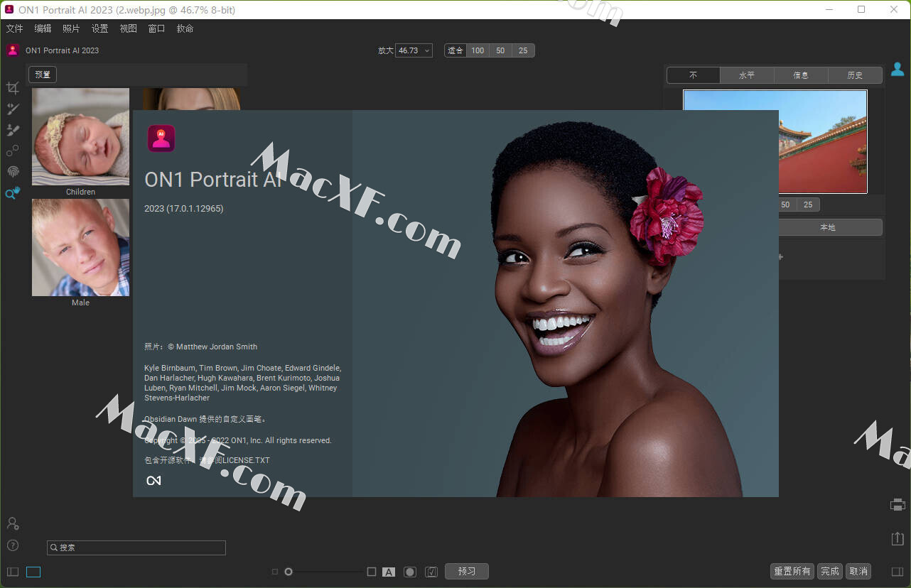Select the blue Zoom and Hand tool
Image resolution: width=911 pixels, height=588 pixels.
(x=13, y=192)
